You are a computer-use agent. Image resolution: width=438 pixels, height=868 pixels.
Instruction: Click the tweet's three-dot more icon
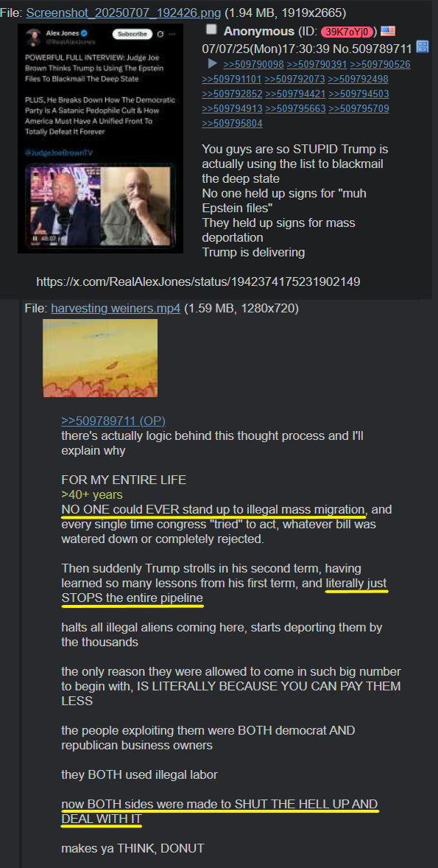click(172, 35)
